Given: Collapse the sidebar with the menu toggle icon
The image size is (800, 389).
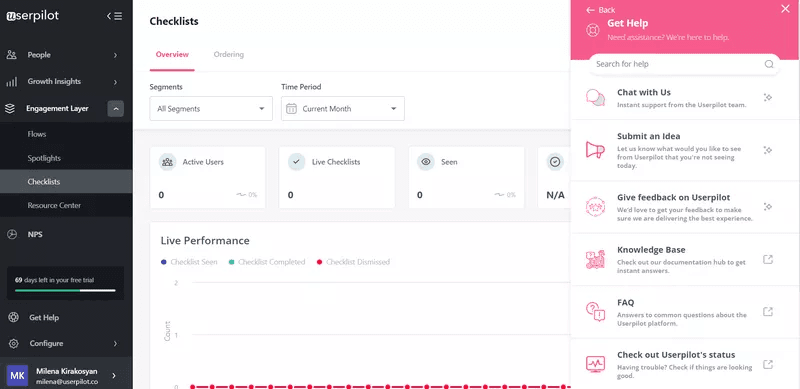Looking at the screenshot, I should coord(114,16).
